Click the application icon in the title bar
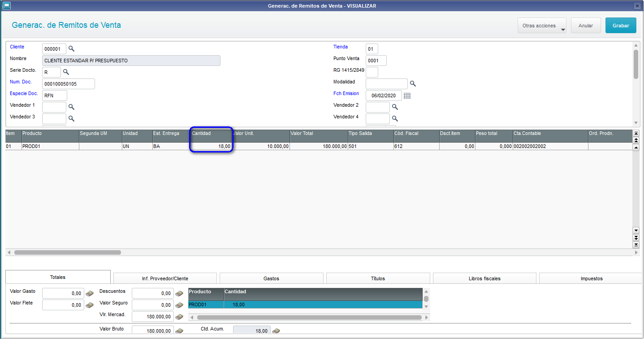The width and height of the screenshot is (644, 339). click(x=7, y=6)
